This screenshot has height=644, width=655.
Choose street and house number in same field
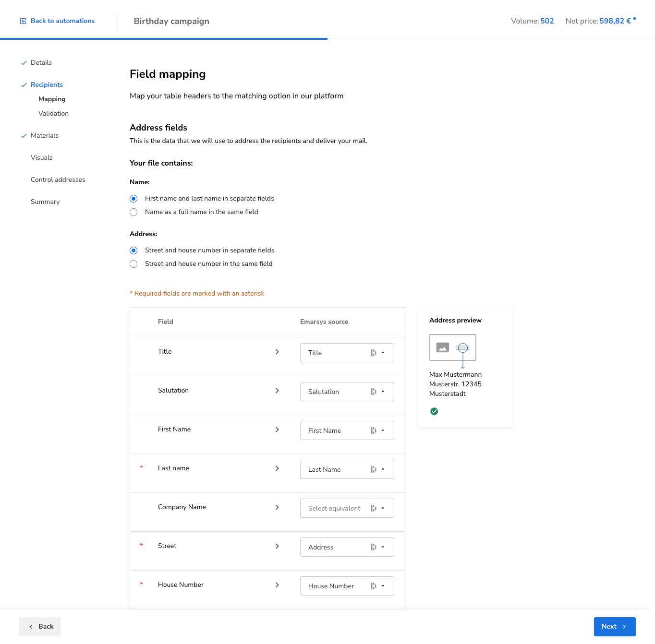pos(134,264)
